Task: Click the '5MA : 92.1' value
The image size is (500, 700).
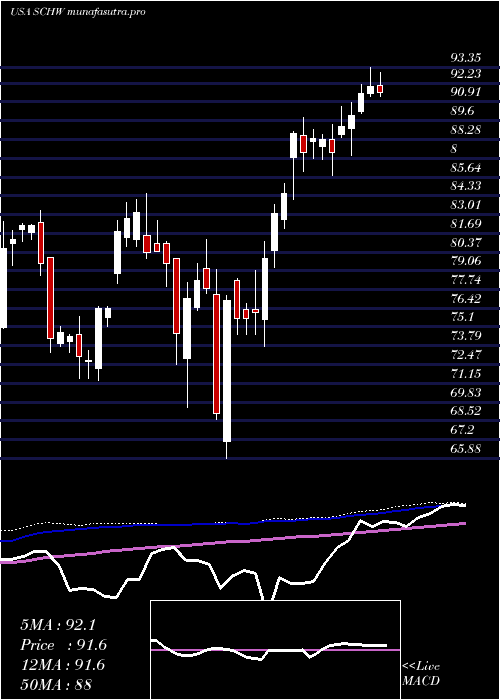Action: (58, 625)
